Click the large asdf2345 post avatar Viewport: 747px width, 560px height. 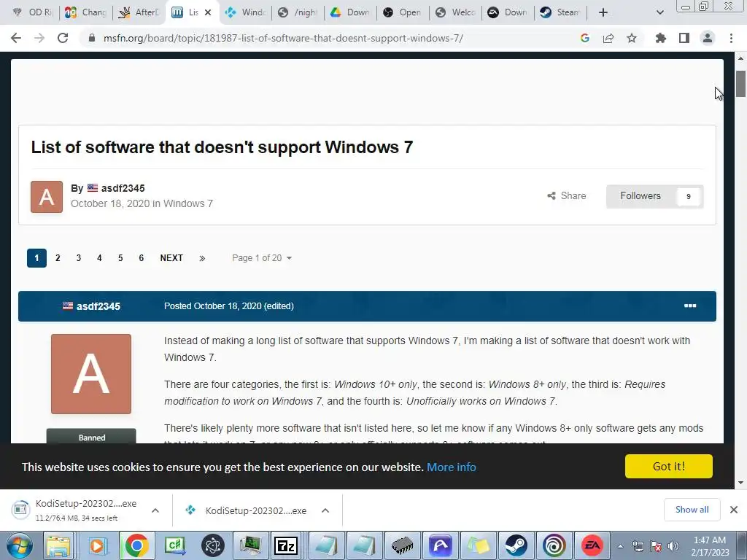click(91, 374)
